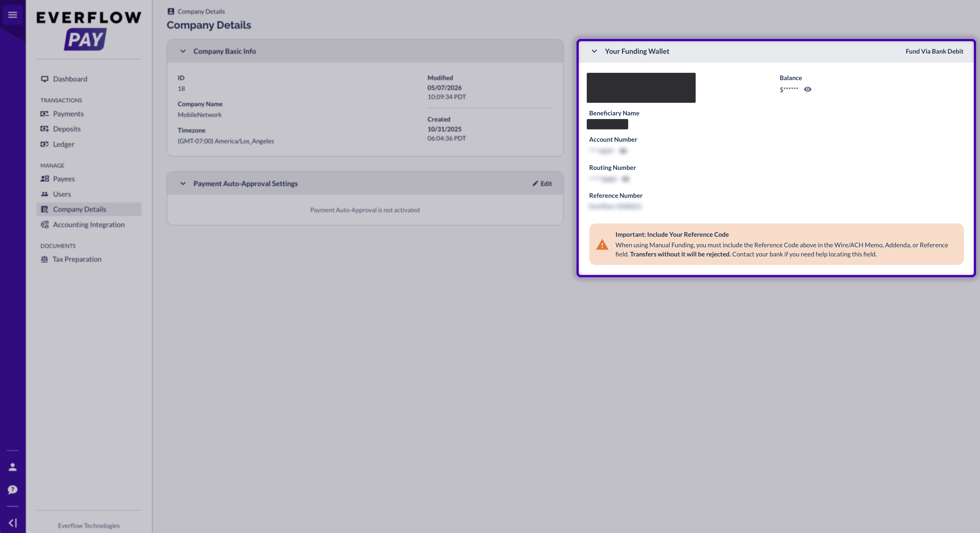The width and height of the screenshot is (980, 533).
Task: Click the Beneficiary Name label
Action: (614, 113)
